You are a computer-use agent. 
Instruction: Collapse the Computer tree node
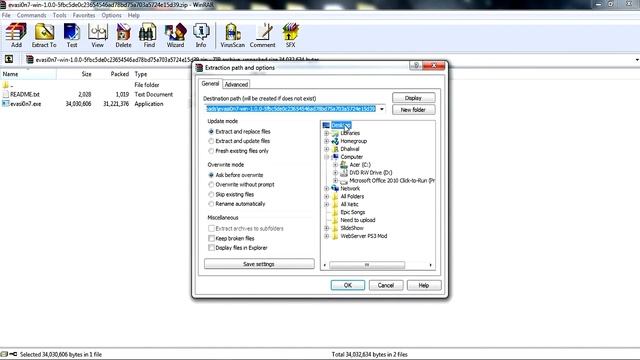tap(327, 157)
